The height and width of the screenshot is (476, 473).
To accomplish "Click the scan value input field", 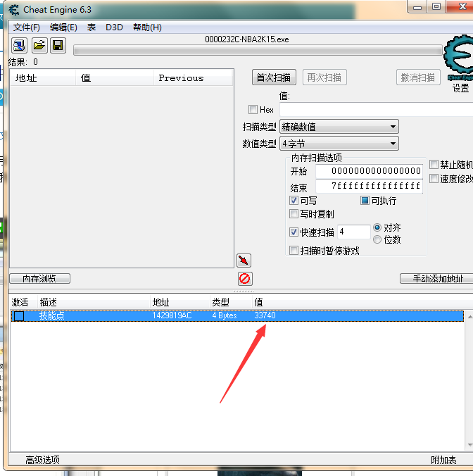I will coord(376,109).
